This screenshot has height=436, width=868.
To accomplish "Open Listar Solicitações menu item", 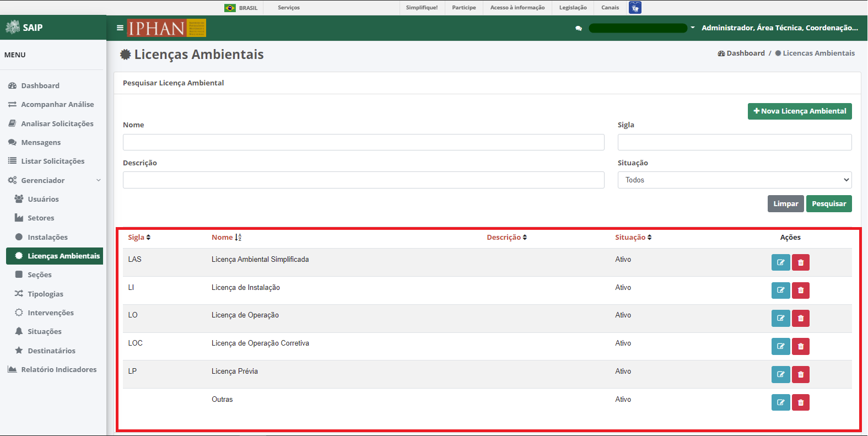I will click(53, 161).
